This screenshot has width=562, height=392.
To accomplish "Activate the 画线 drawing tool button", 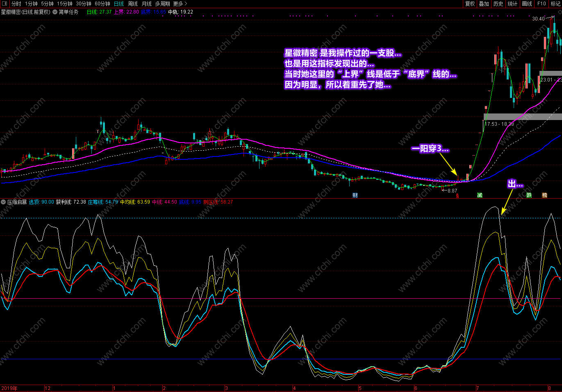I will click(x=527, y=4).
